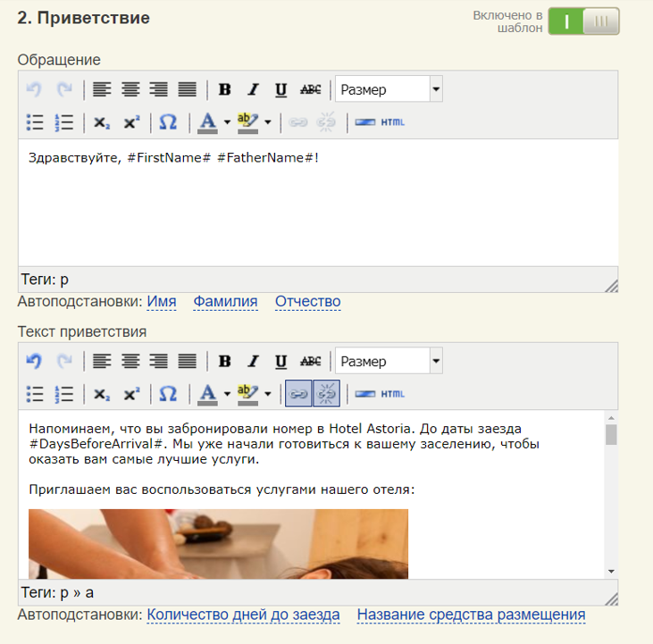This screenshot has width=653, height=644.
Task: Click unlink icon in the Обращение editor
Action: pos(326,122)
